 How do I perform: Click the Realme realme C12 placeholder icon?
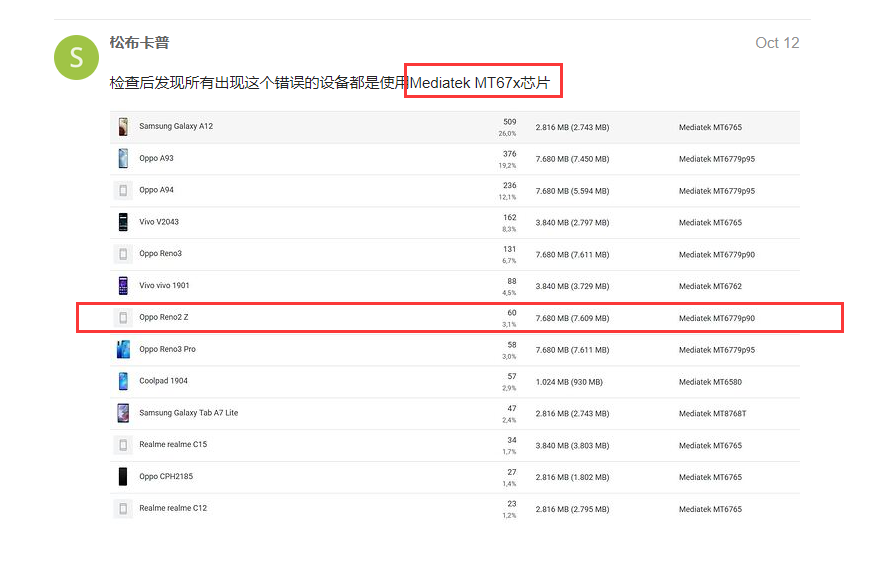coord(123,509)
